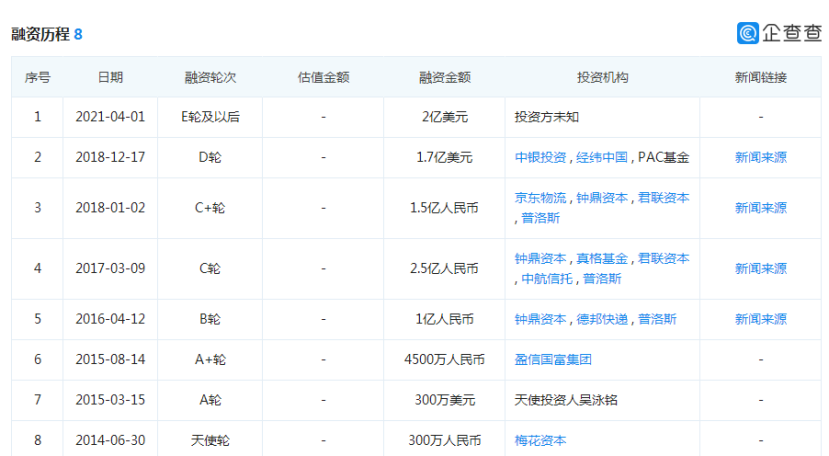Click the 融资金额 column header
Image resolution: width=829 pixels, height=456 pixels.
[x=445, y=78]
